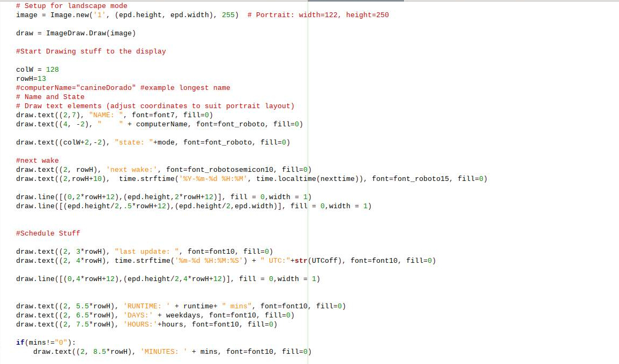Click the '#Schedule Stuff' comment
Viewport: 619px width, 364px height.
48,233
